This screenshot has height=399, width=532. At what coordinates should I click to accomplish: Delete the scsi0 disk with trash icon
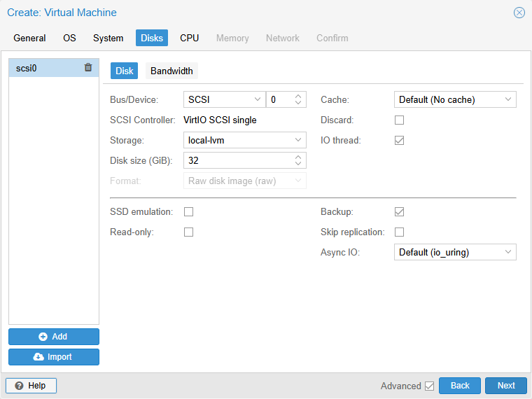click(x=88, y=67)
